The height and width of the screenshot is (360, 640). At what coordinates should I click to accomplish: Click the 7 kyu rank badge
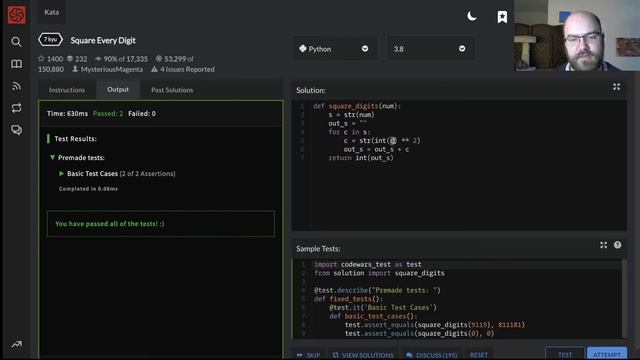(x=50, y=40)
